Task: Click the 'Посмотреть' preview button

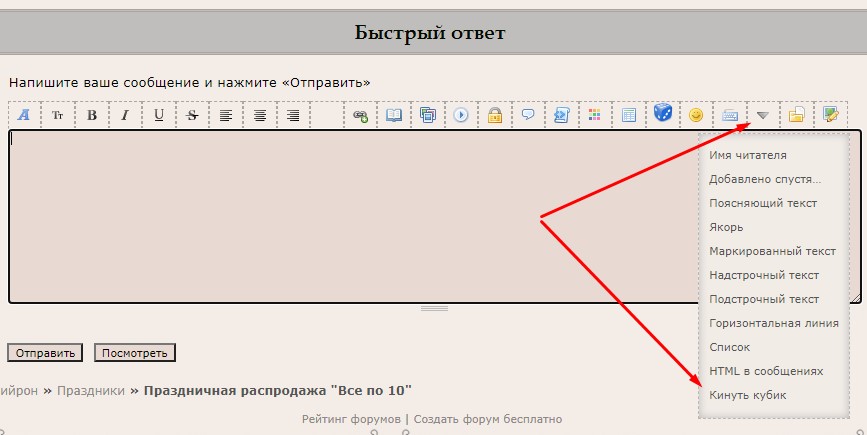Action: click(x=134, y=353)
